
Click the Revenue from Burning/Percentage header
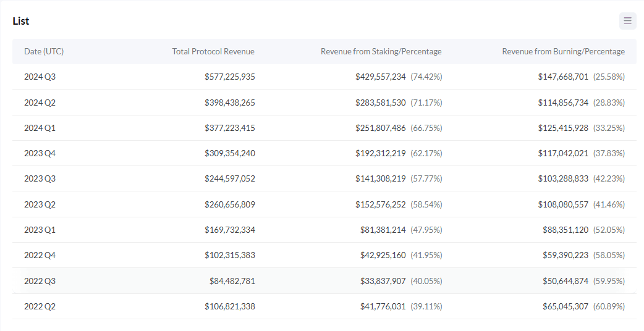click(x=563, y=52)
